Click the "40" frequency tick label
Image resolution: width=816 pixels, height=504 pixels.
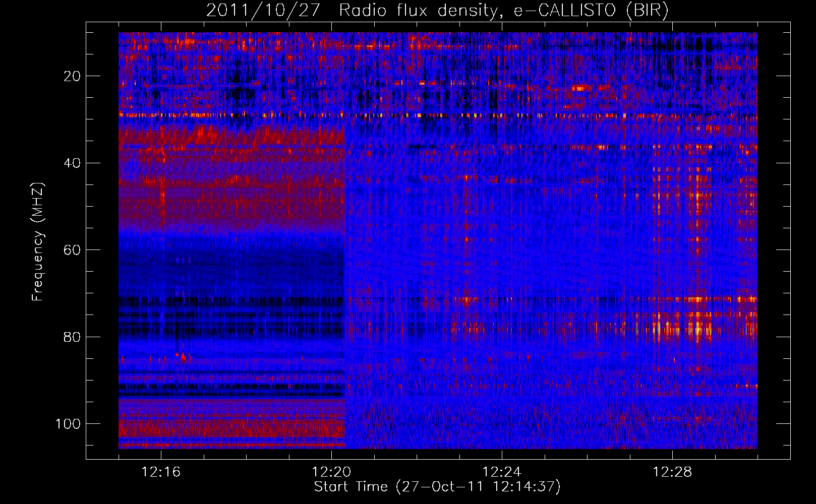(x=73, y=163)
